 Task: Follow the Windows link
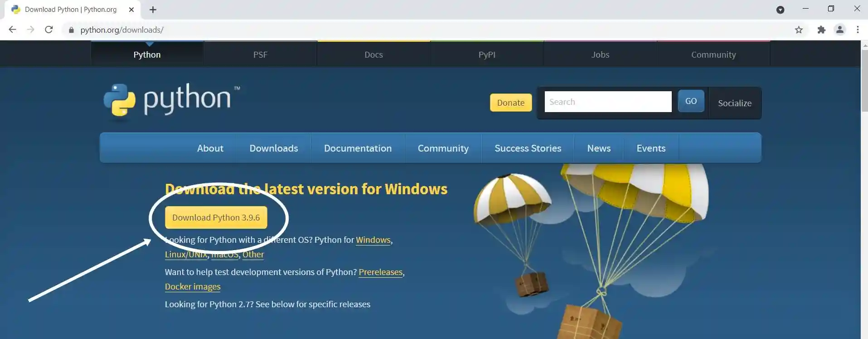(x=373, y=240)
